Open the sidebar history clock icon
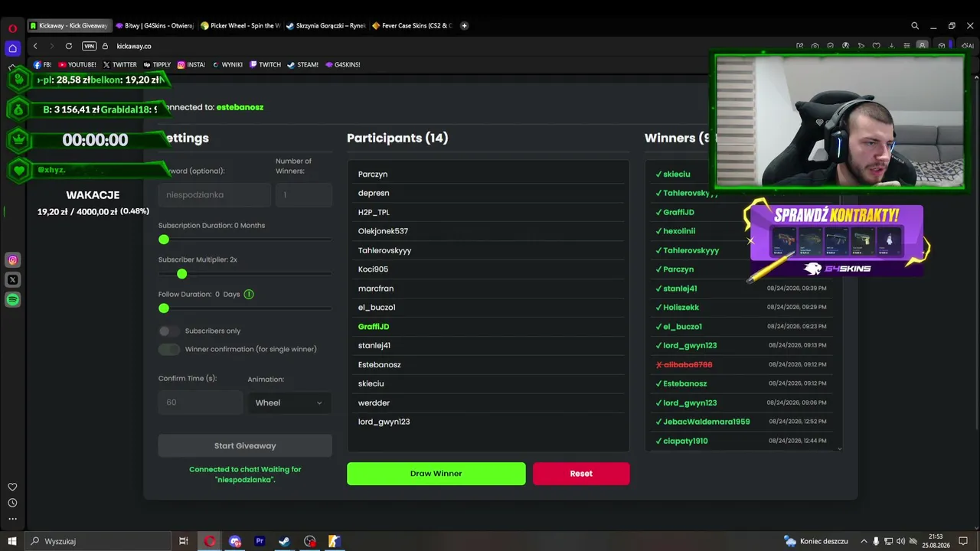This screenshot has height=551, width=980. 12,503
